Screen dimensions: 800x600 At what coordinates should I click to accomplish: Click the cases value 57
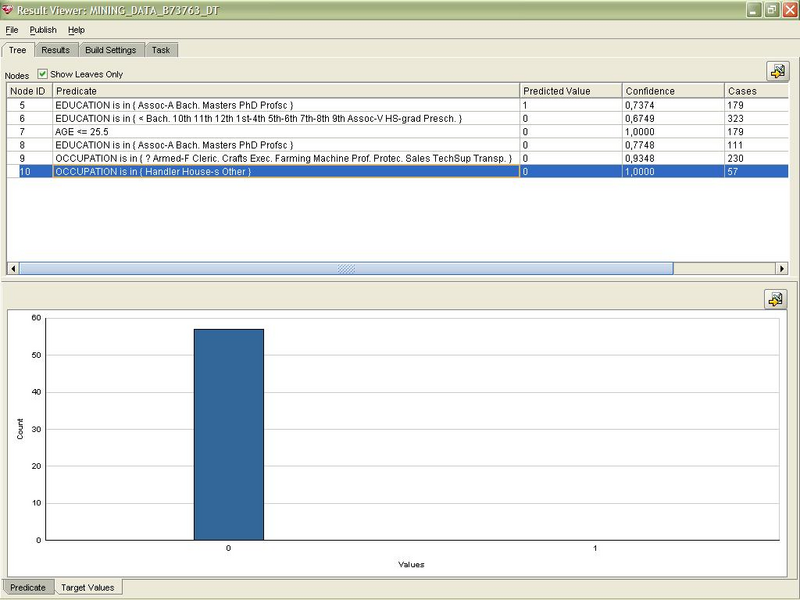click(x=733, y=171)
